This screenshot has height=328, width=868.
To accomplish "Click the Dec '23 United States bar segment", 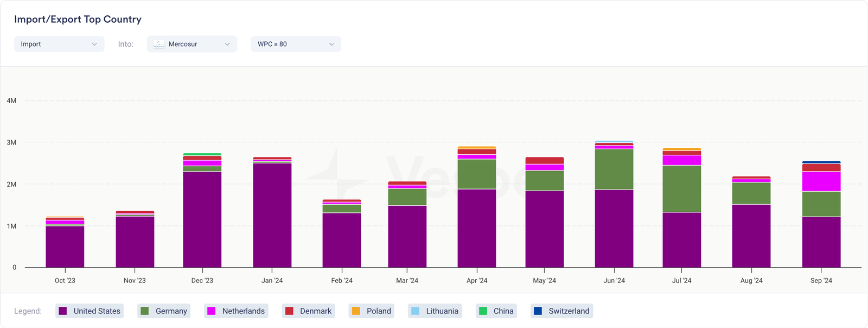I will [x=202, y=219].
